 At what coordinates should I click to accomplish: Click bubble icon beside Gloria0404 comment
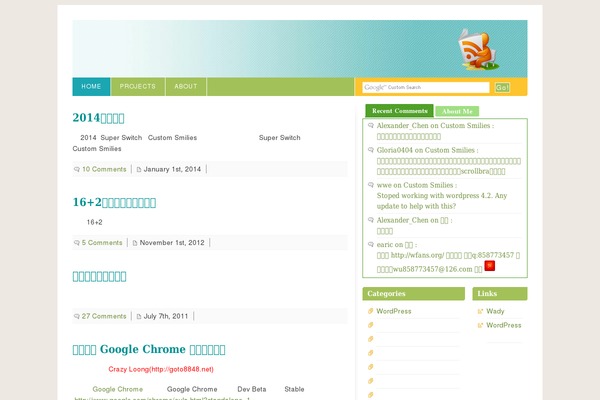pyautogui.click(x=370, y=150)
